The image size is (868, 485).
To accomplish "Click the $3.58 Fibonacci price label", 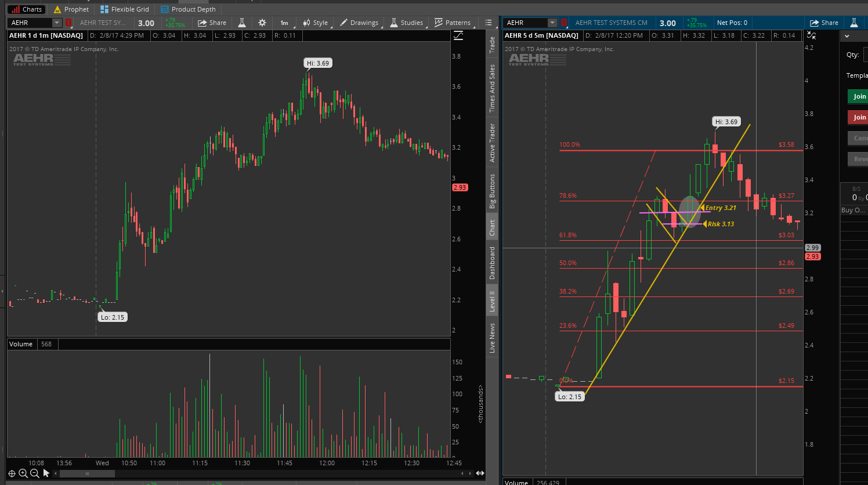I will [x=786, y=144].
